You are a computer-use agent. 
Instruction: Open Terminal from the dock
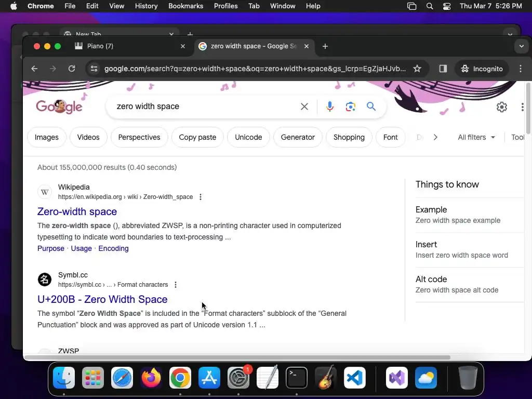click(x=297, y=378)
